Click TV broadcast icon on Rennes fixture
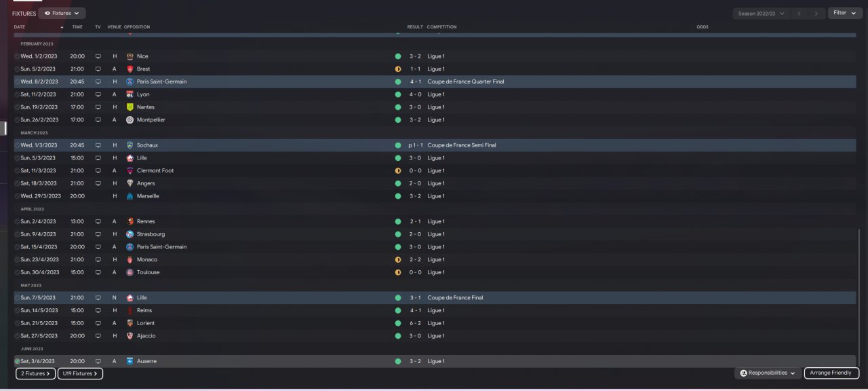 point(98,221)
